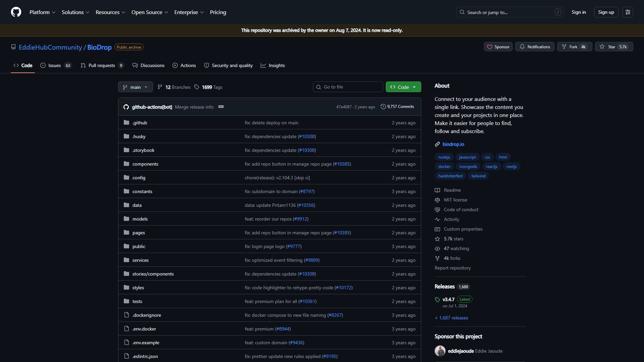The image size is (644, 362).
Task: Open the Activity pulse icon
Action: [x=437, y=219]
